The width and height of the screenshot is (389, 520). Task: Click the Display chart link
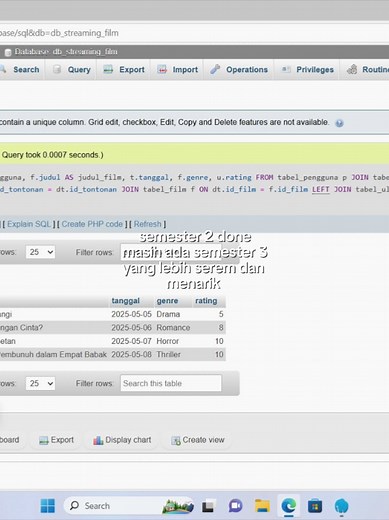(122, 440)
